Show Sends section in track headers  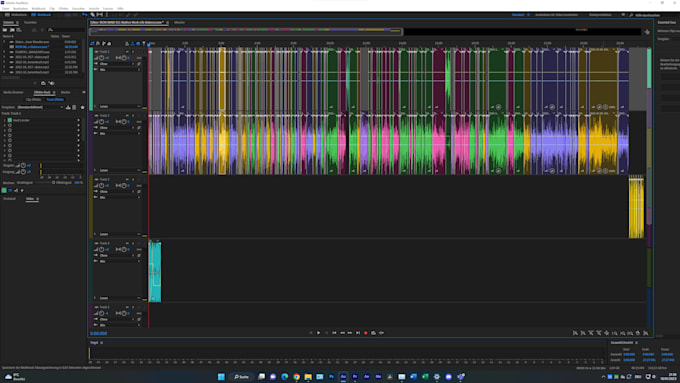(104, 43)
